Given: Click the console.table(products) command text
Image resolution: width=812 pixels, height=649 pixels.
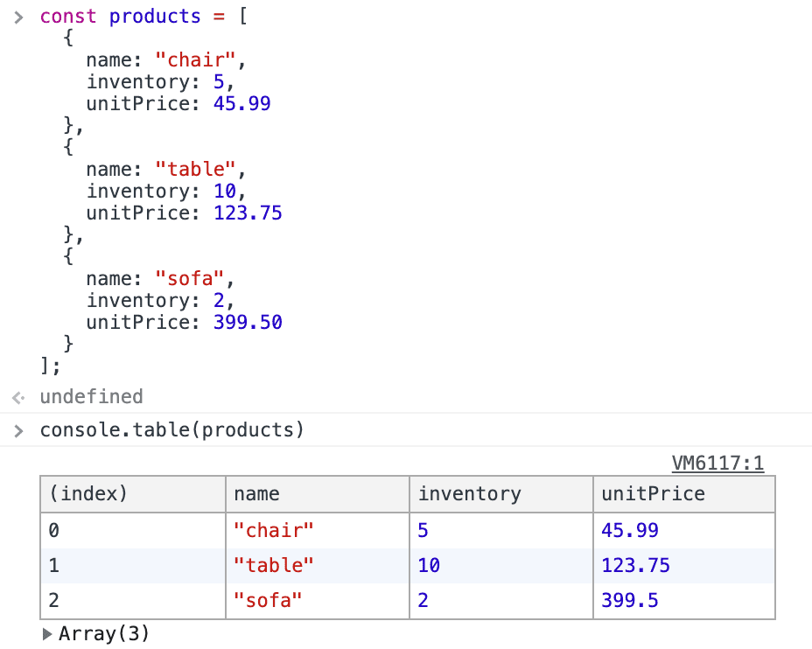Looking at the screenshot, I should (x=171, y=430).
